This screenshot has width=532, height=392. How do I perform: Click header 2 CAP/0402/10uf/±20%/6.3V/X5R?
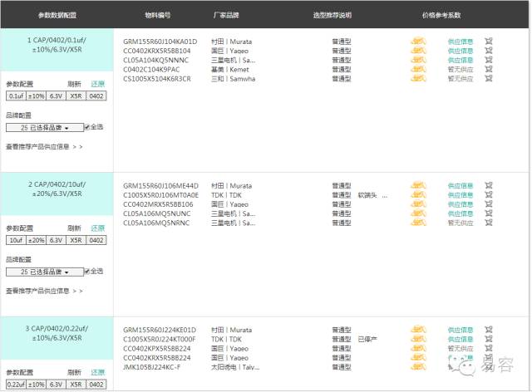(x=57, y=189)
